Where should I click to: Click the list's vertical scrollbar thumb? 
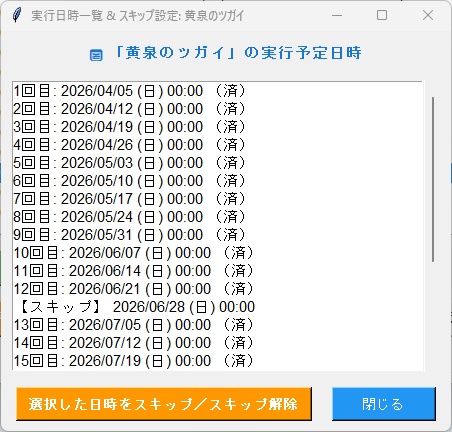433,179
